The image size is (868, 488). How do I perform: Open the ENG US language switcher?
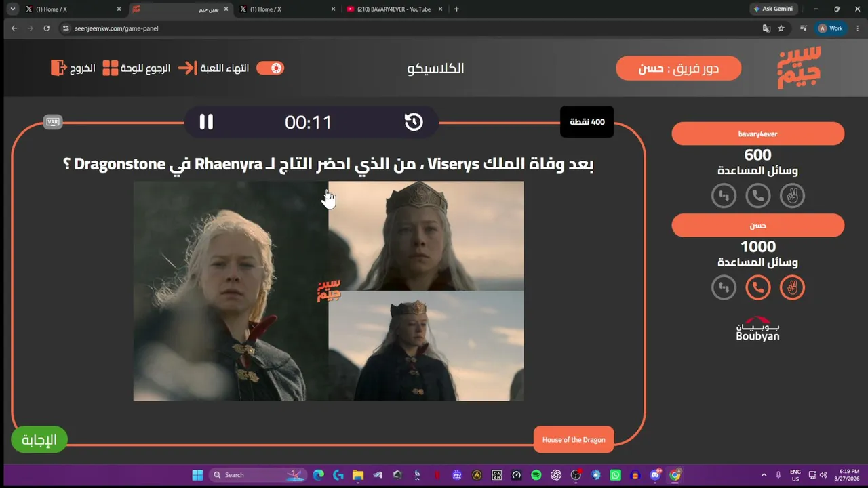click(x=795, y=475)
